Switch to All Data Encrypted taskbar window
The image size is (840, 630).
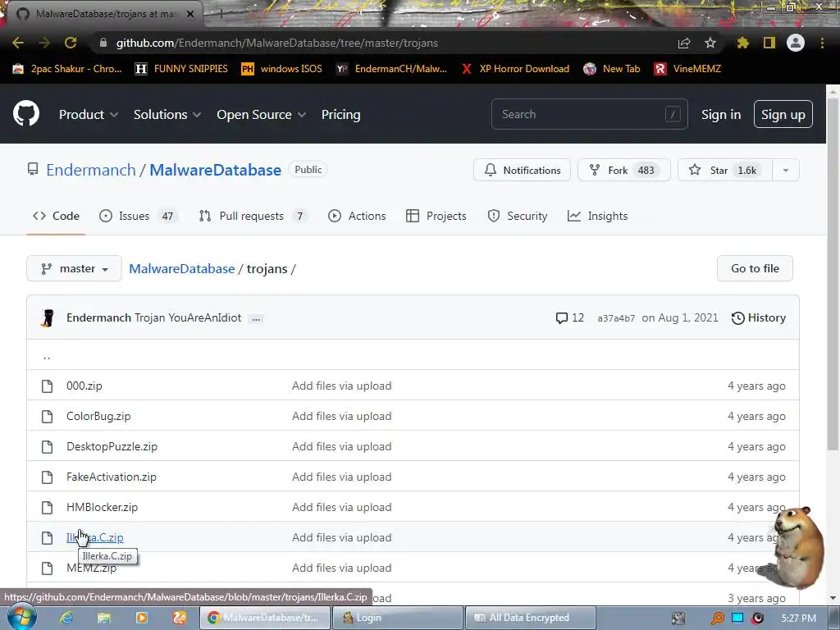(x=530, y=618)
